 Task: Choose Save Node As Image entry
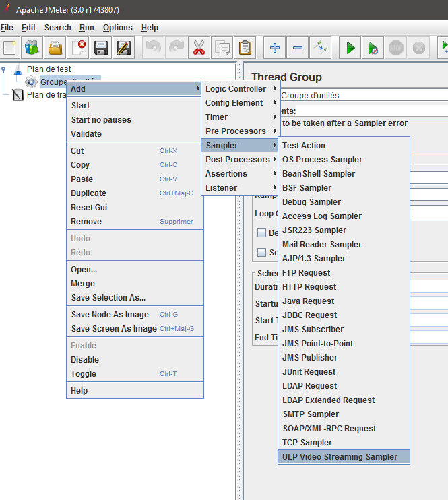(135, 315)
